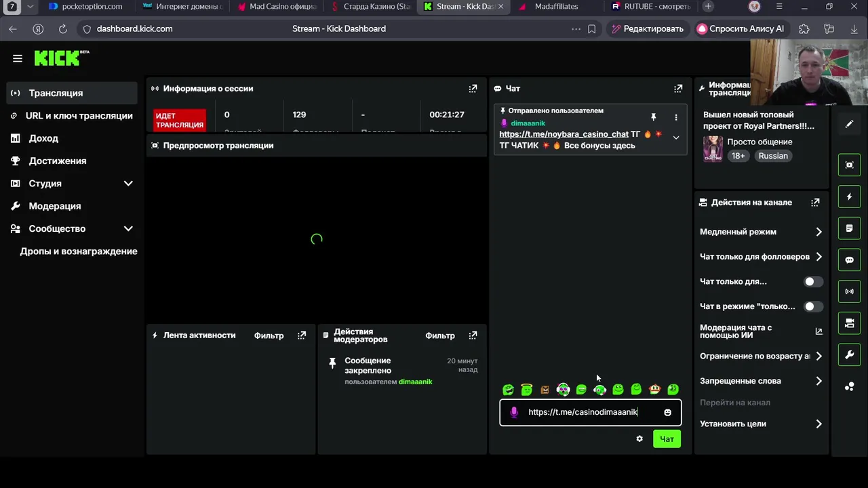Click purple microphone badge in chat input
Viewport: 868px width, 488px height.
pyautogui.click(x=514, y=412)
